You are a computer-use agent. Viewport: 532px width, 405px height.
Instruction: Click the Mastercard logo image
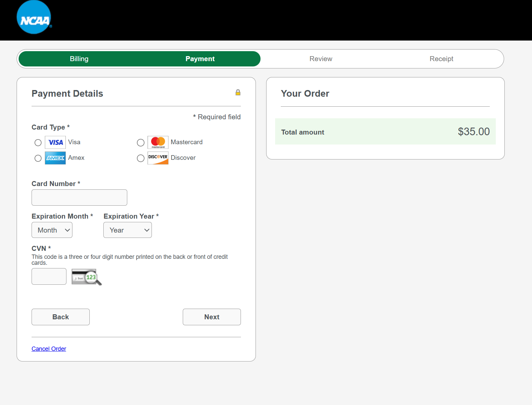click(x=158, y=143)
